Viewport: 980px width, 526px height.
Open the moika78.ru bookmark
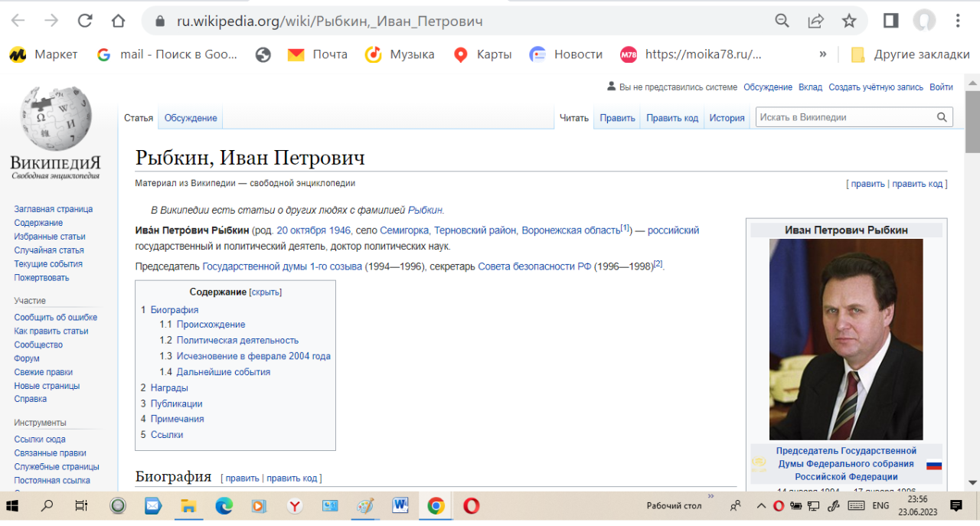point(691,54)
